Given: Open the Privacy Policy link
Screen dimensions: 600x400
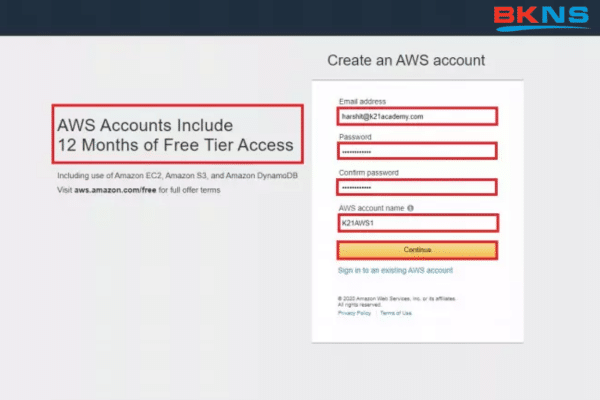Looking at the screenshot, I should coord(354,313).
